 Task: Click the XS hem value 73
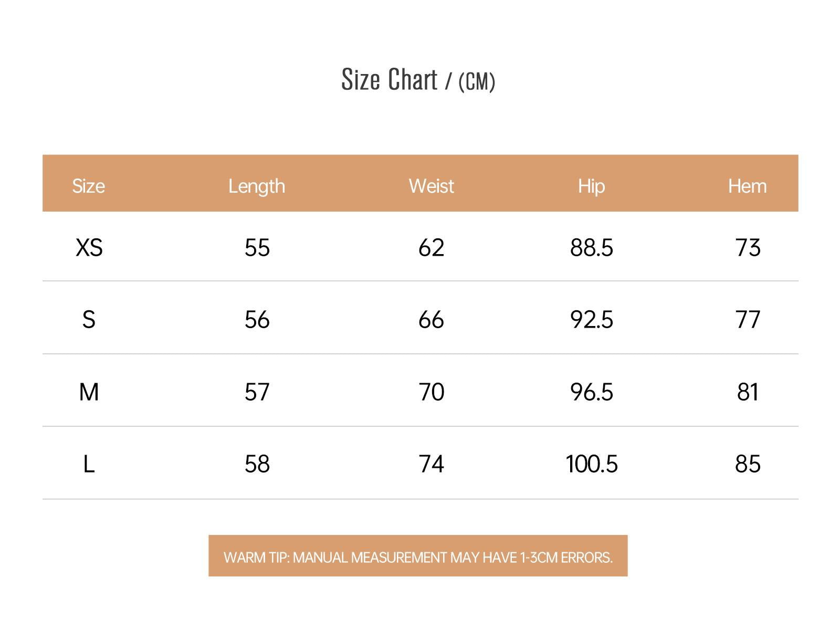coord(748,247)
